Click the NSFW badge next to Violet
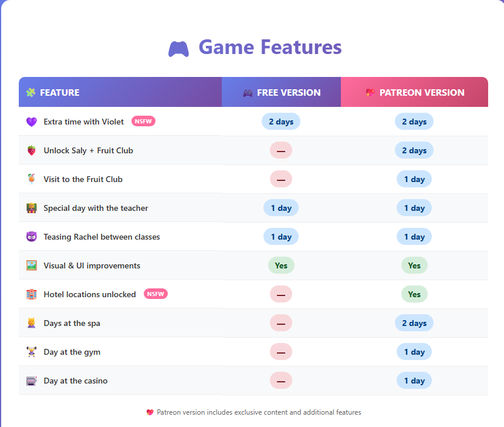The width and height of the screenshot is (504, 427). (143, 122)
